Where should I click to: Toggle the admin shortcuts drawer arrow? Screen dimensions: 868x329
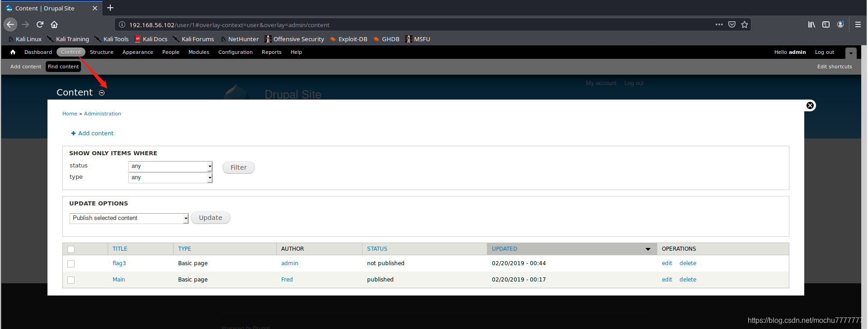pyautogui.click(x=851, y=53)
